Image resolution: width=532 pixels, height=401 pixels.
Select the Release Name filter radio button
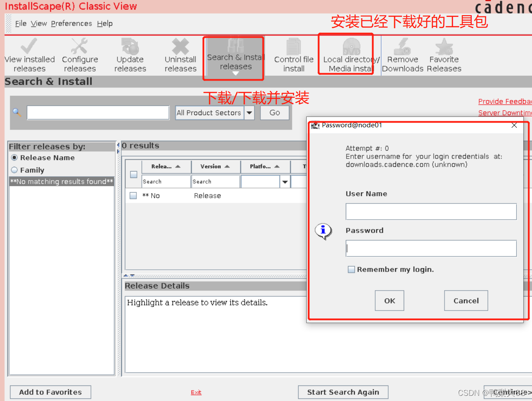(x=14, y=158)
